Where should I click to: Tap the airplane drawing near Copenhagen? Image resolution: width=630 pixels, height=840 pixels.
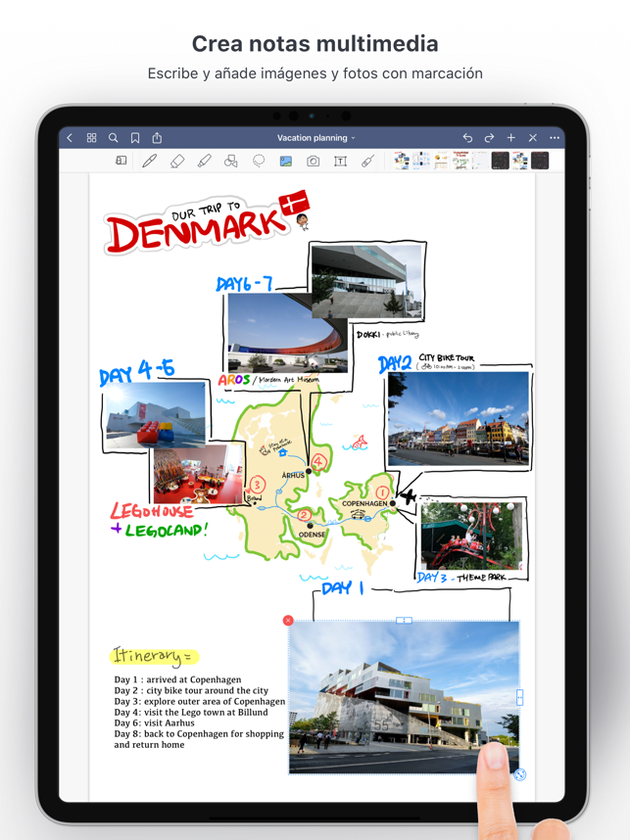(x=409, y=496)
